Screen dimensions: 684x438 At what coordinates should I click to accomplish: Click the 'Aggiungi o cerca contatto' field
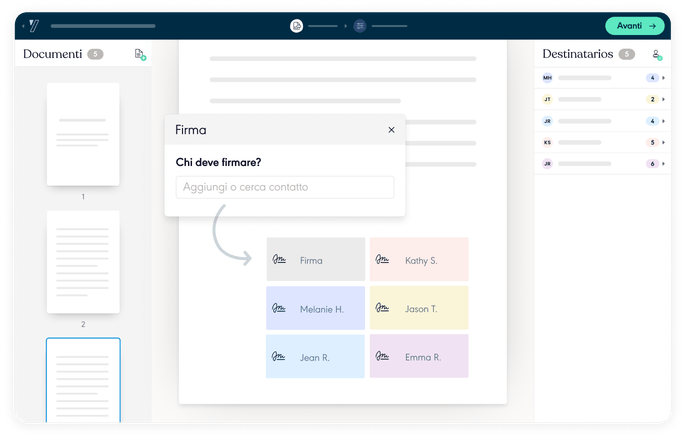[285, 187]
